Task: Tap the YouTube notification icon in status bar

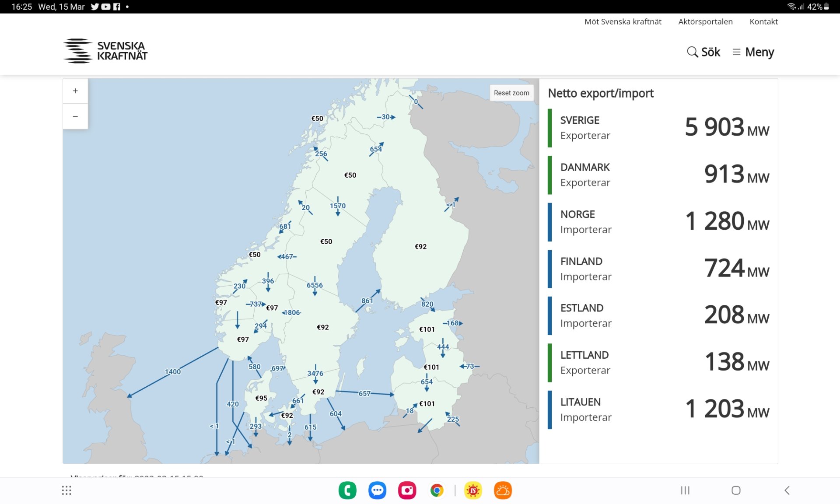Action: [106, 7]
